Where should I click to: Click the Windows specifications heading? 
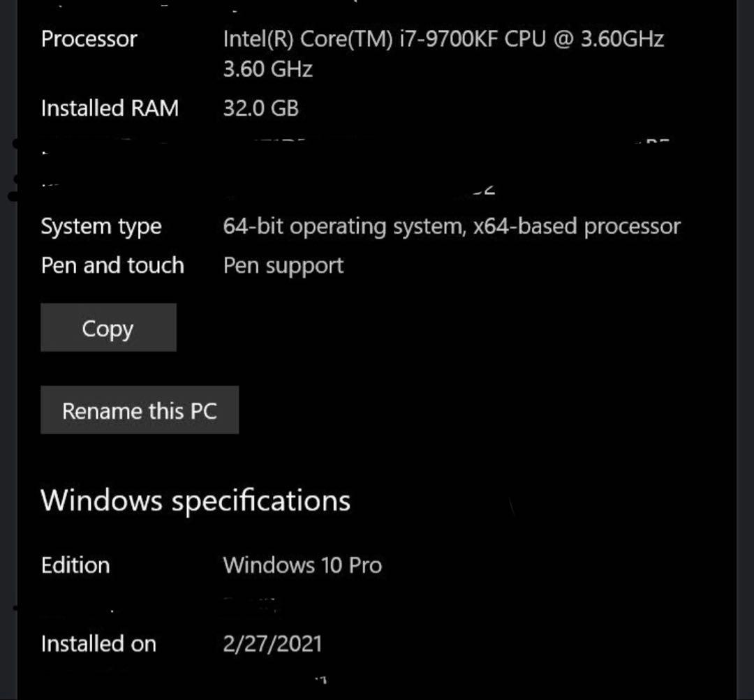[195, 499]
